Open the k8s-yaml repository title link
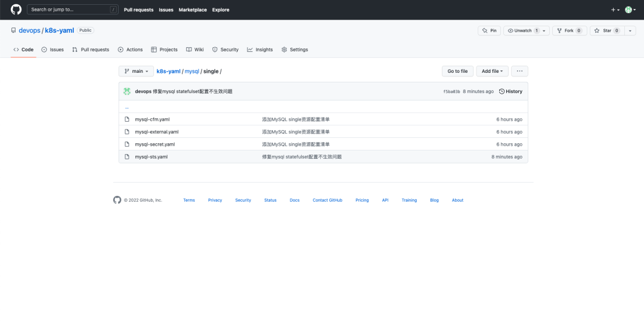 (x=60, y=30)
